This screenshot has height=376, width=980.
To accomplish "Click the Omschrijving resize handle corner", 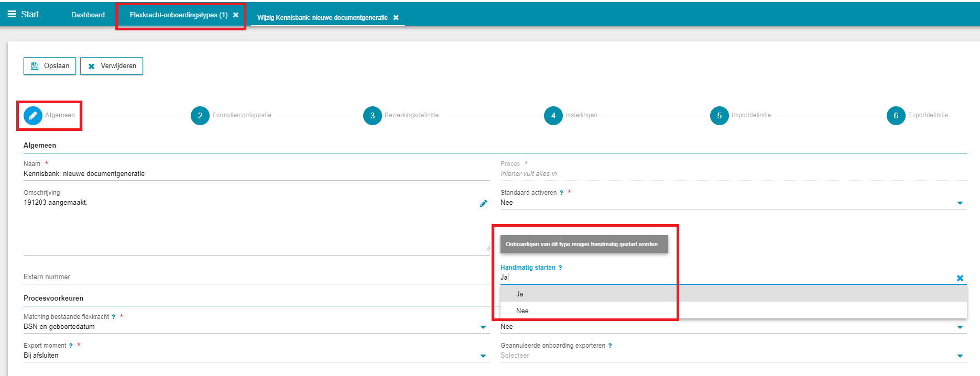I will pos(487,248).
